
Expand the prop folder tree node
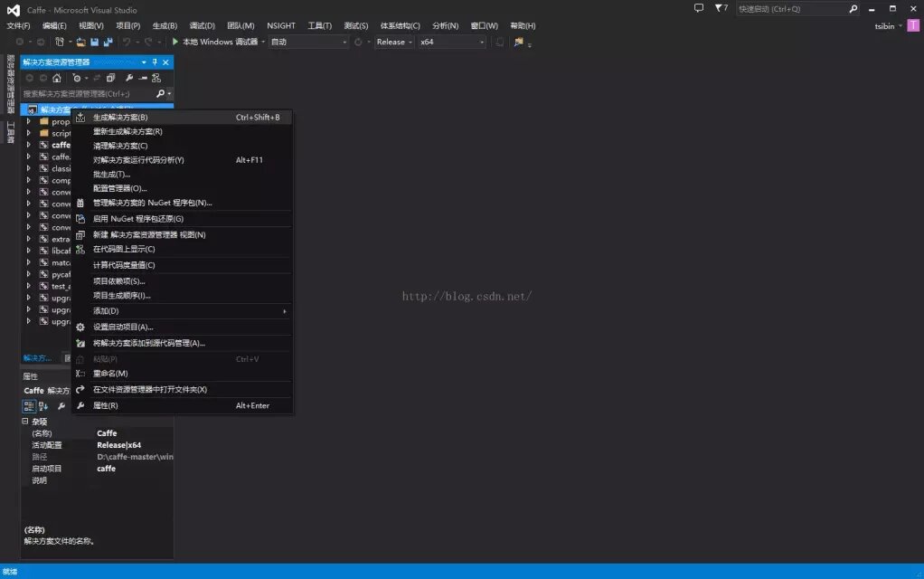click(x=28, y=121)
